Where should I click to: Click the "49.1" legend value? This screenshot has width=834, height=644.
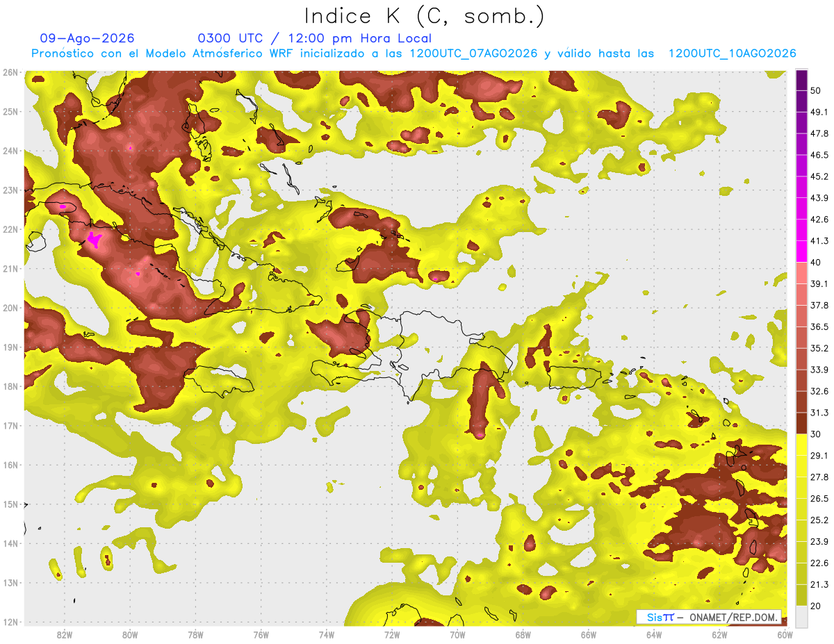pyautogui.click(x=819, y=112)
